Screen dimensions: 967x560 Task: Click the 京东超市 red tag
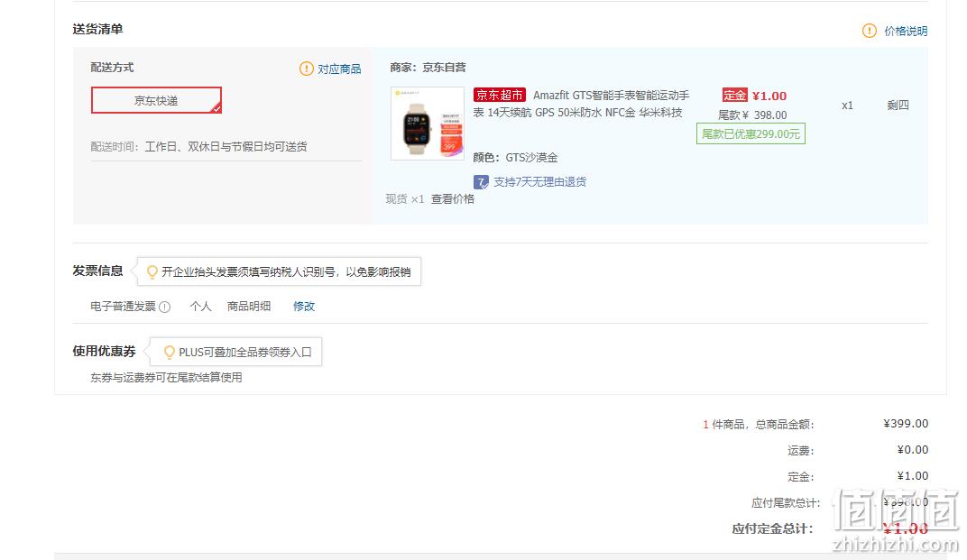(x=500, y=95)
